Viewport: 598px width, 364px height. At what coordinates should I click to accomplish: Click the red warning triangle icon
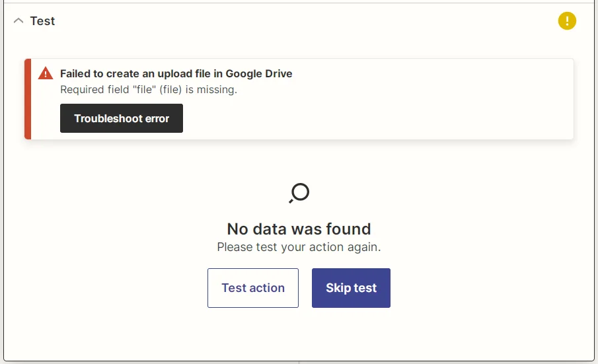pos(46,73)
